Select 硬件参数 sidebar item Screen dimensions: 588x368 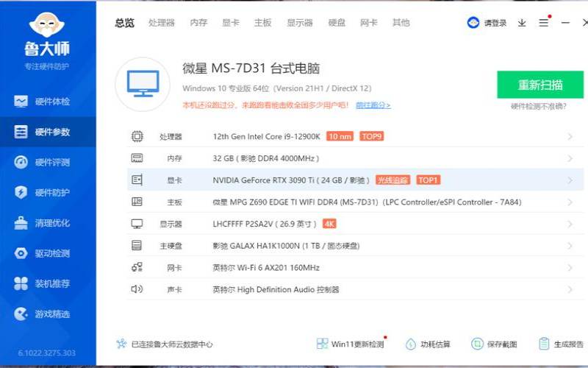[48, 132]
